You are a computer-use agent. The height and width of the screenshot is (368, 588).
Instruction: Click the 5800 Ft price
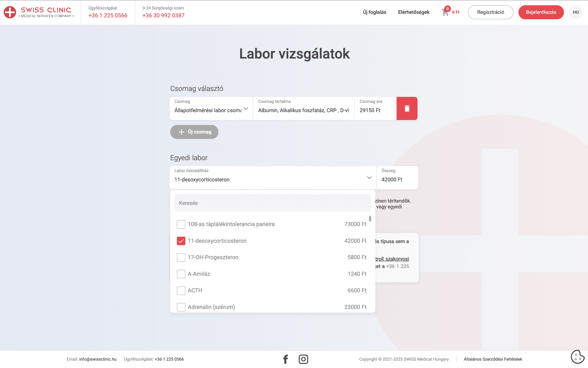point(357,257)
